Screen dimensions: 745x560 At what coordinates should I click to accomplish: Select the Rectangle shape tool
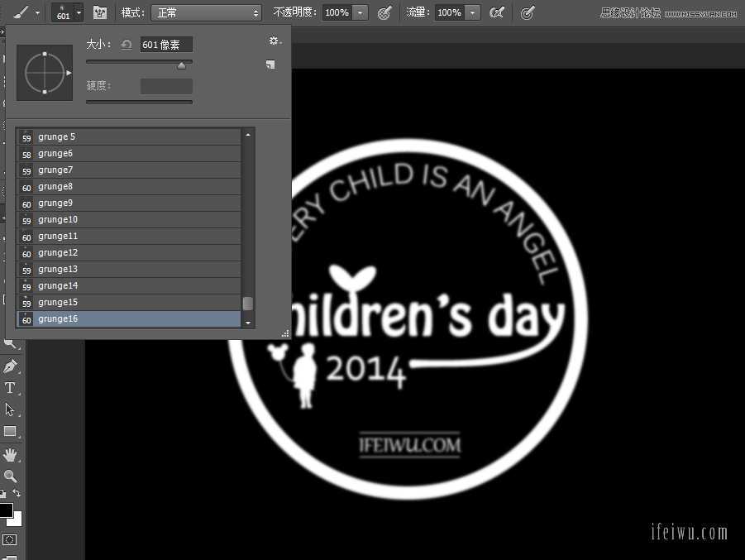[x=10, y=432]
